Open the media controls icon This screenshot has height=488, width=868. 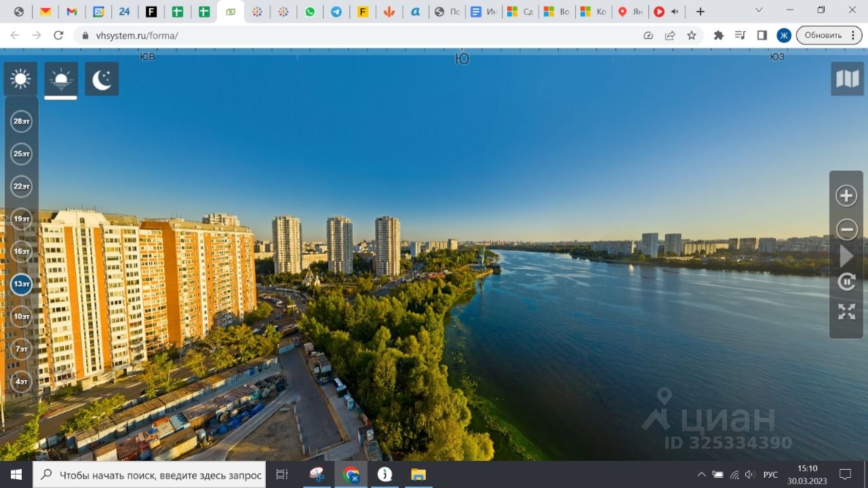(x=741, y=35)
